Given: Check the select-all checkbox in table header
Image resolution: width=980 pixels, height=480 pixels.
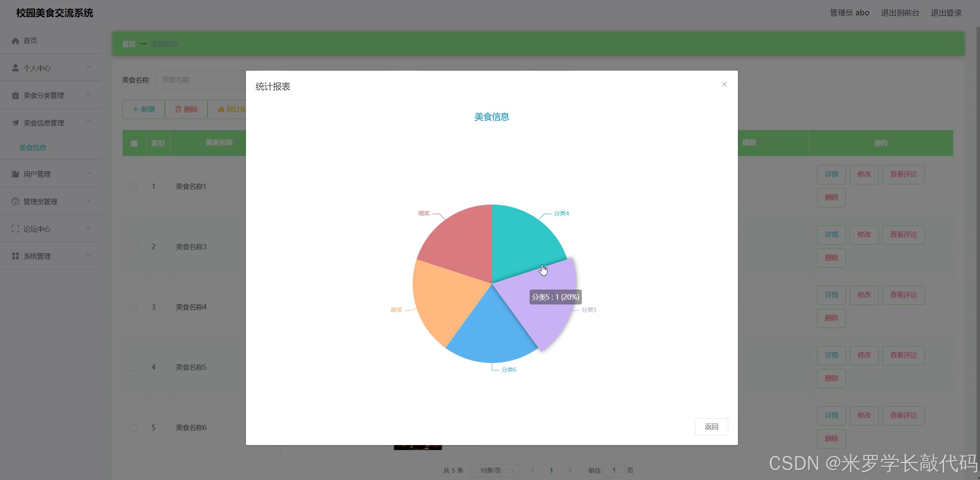Looking at the screenshot, I should tap(133, 143).
